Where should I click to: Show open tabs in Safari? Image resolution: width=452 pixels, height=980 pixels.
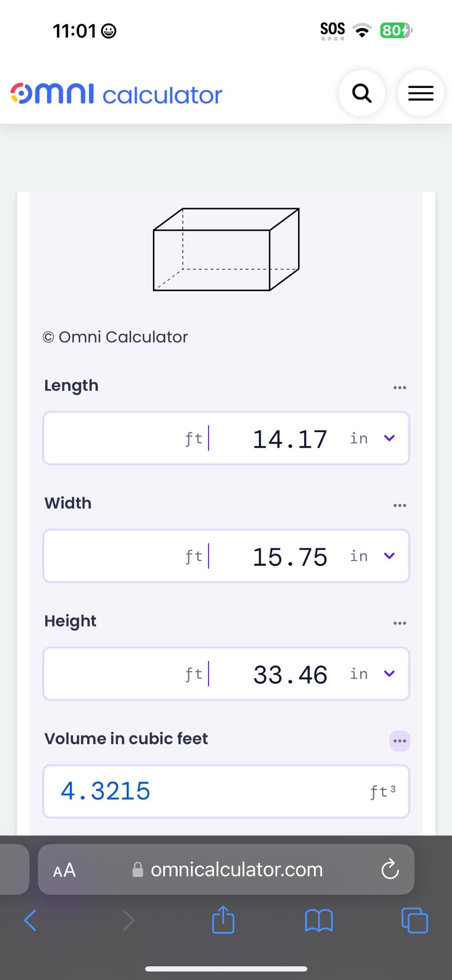click(414, 920)
